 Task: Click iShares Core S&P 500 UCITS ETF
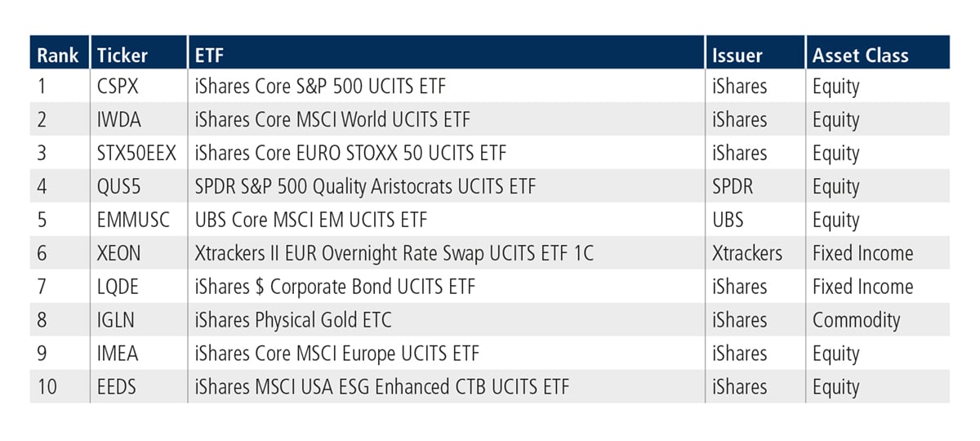320,86
